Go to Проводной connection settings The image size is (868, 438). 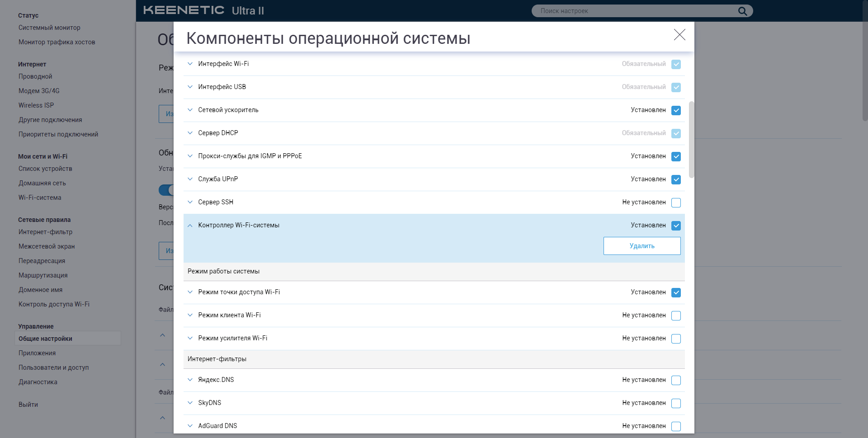tap(35, 76)
